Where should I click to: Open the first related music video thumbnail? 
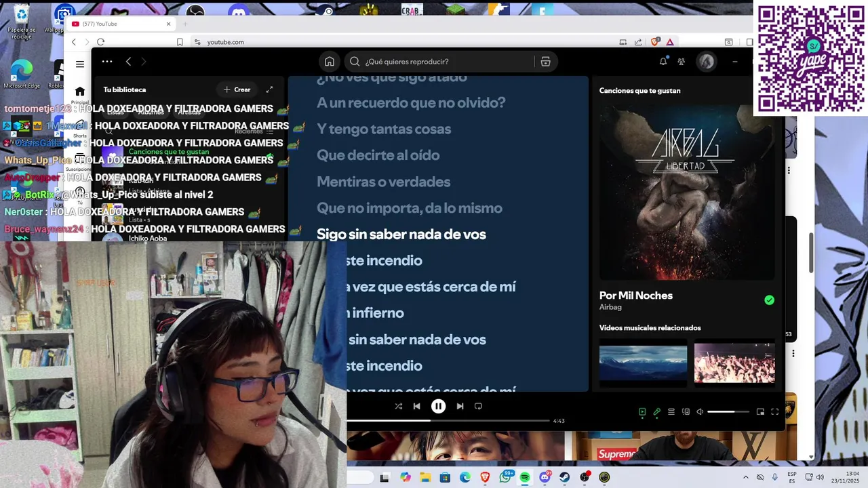tap(643, 363)
